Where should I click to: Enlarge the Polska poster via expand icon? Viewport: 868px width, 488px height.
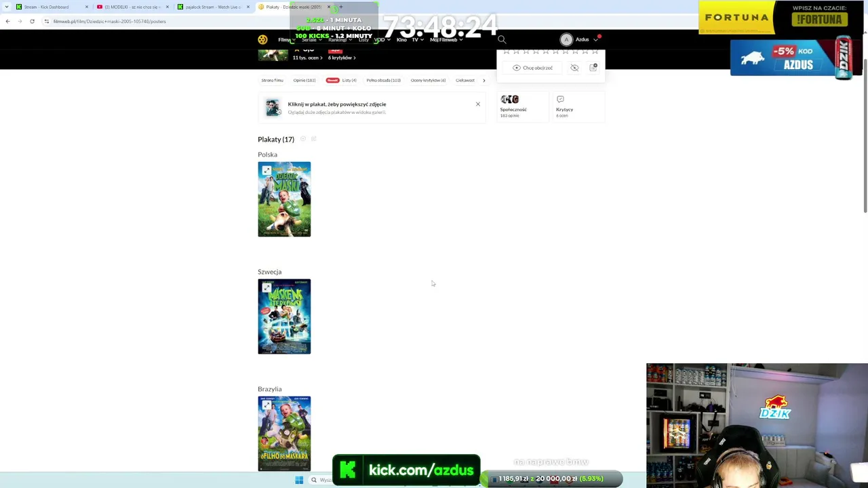pyautogui.click(x=267, y=171)
